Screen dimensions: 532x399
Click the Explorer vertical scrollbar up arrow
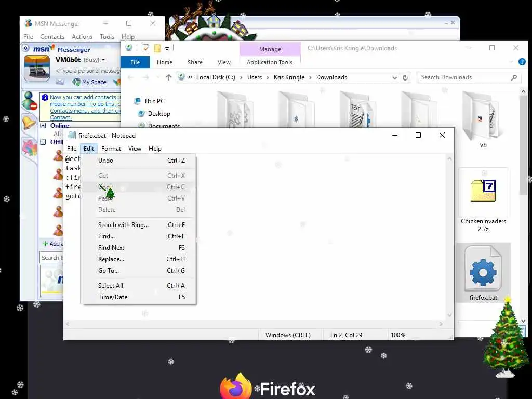click(x=523, y=91)
